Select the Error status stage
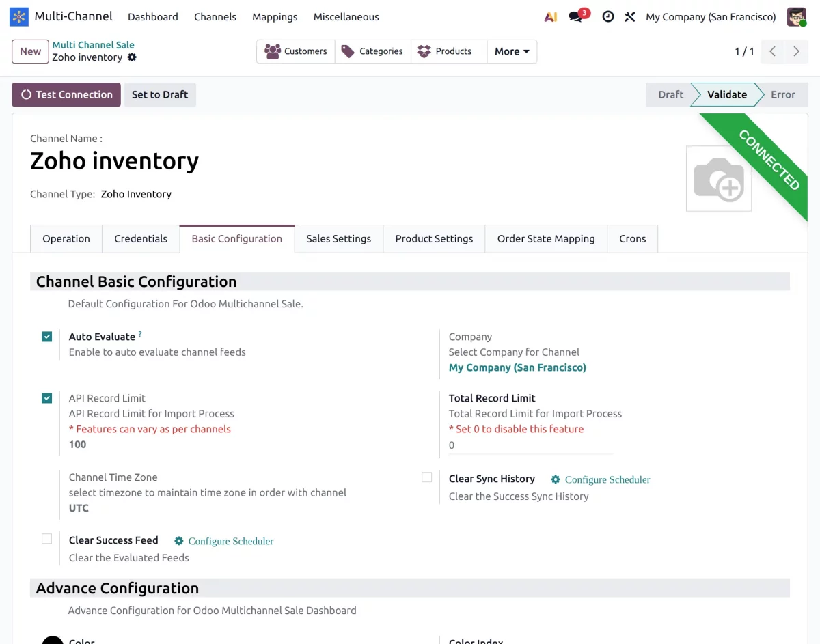Screen dimensions: 820x644 click(783, 95)
